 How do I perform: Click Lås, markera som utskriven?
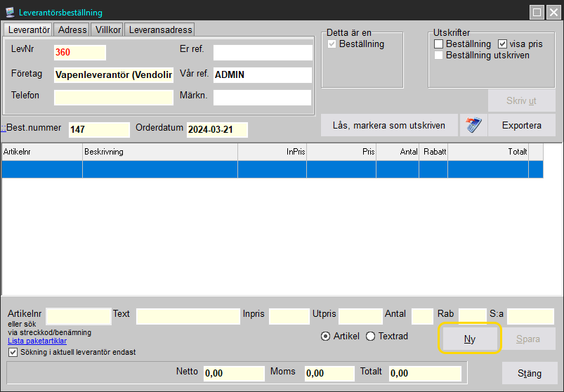coord(389,126)
